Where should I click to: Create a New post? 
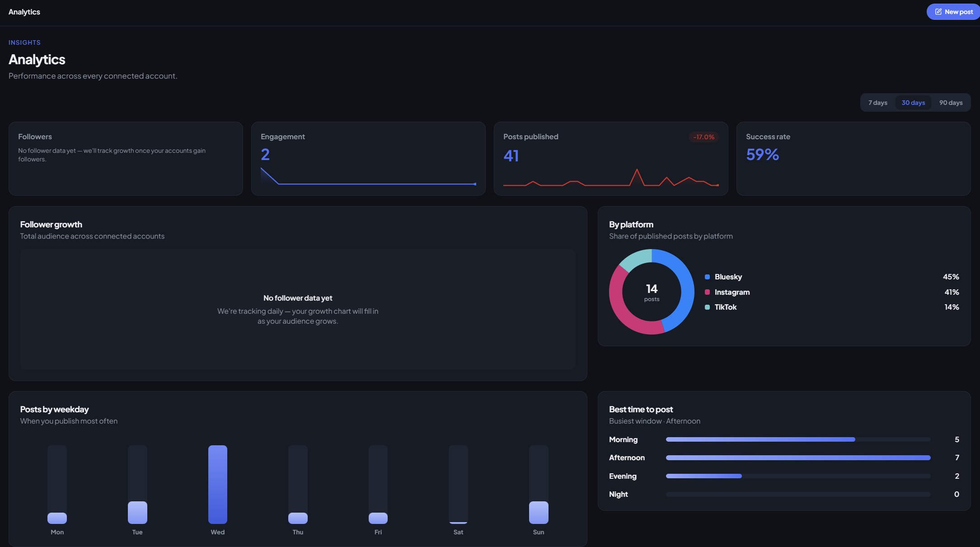[x=953, y=12]
